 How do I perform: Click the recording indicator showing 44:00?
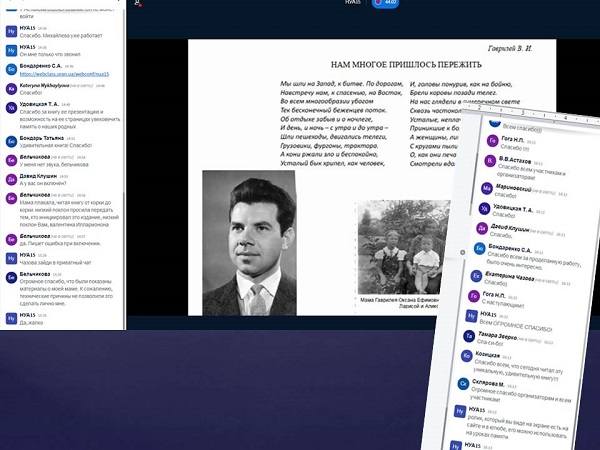[x=385, y=2]
